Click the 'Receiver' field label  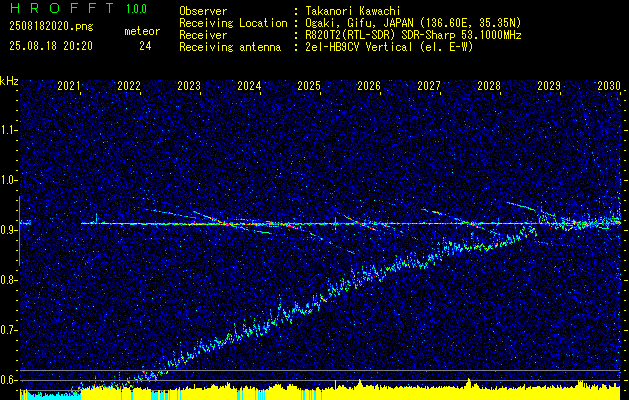(203, 35)
